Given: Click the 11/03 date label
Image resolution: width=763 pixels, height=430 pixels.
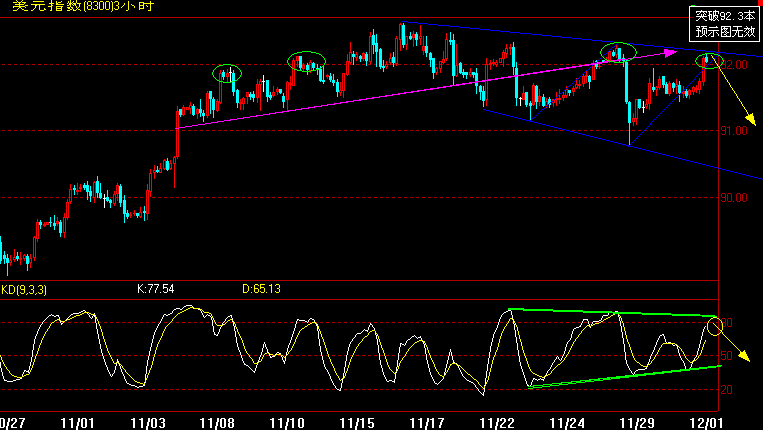Looking at the screenshot, I should point(148,423).
